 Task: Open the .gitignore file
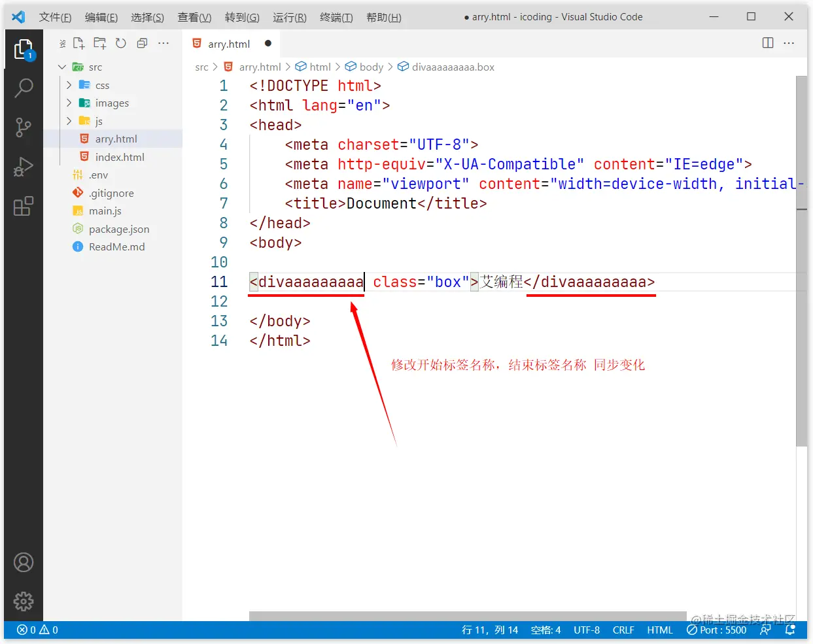(x=112, y=193)
